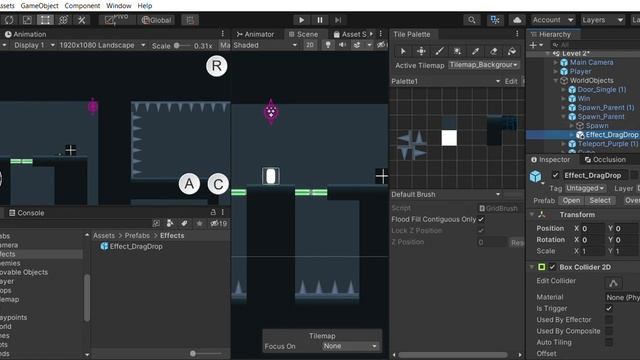This screenshot has height=360, width=640.
Task: Open the Tag Untagged dropdown
Action: (x=584, y=188)
